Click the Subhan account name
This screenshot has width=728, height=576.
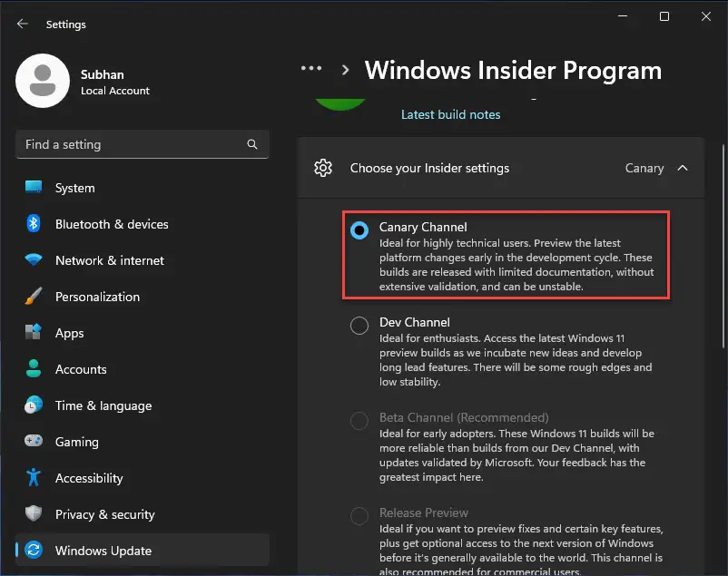click(103, 74)
